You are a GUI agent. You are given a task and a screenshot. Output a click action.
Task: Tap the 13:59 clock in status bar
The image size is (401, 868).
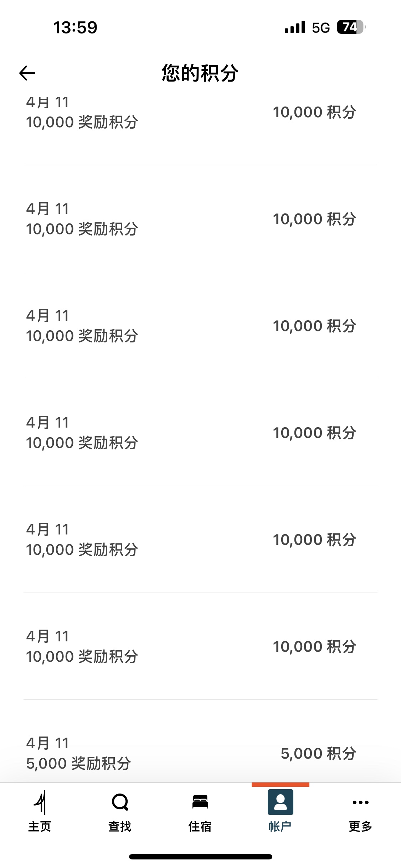click(75, 27)
